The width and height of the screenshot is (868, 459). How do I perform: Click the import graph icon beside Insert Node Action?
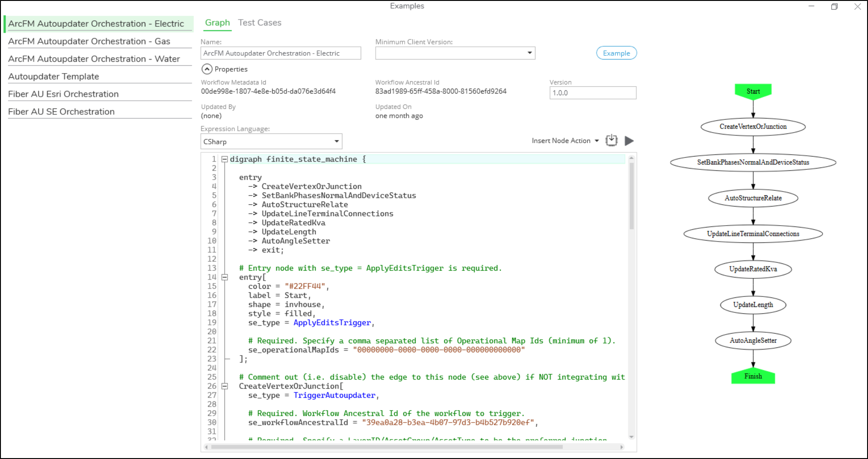coord(611,141)
